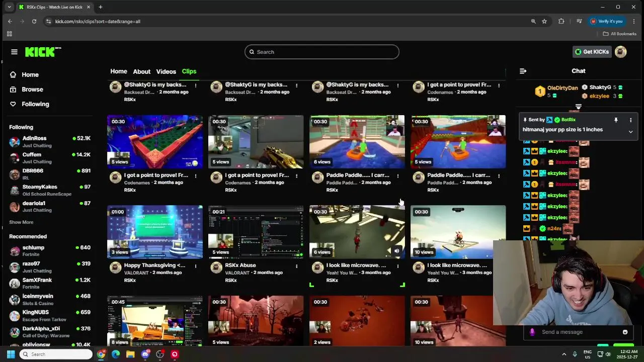Viewport: 644px width, 362px height.
Task: Open schlump recommended channel
Action: (50, 250)
